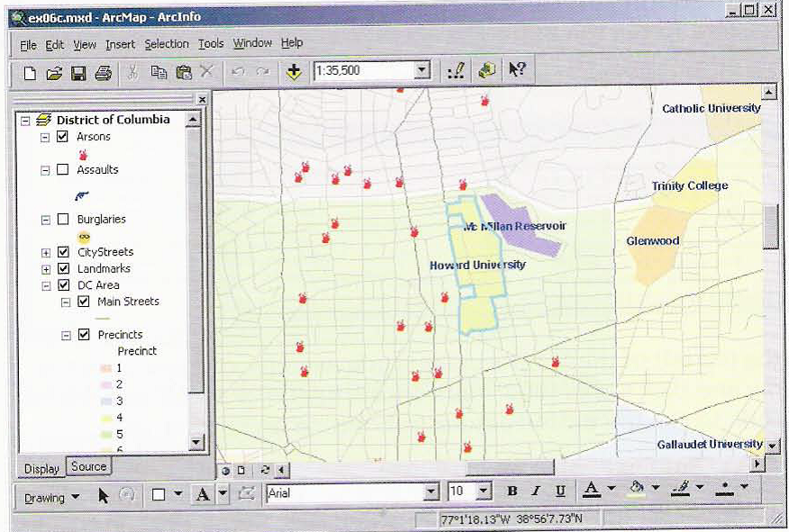Hide the CityStreets layer
The image size is (789, 532).
(x=63, y=252)
